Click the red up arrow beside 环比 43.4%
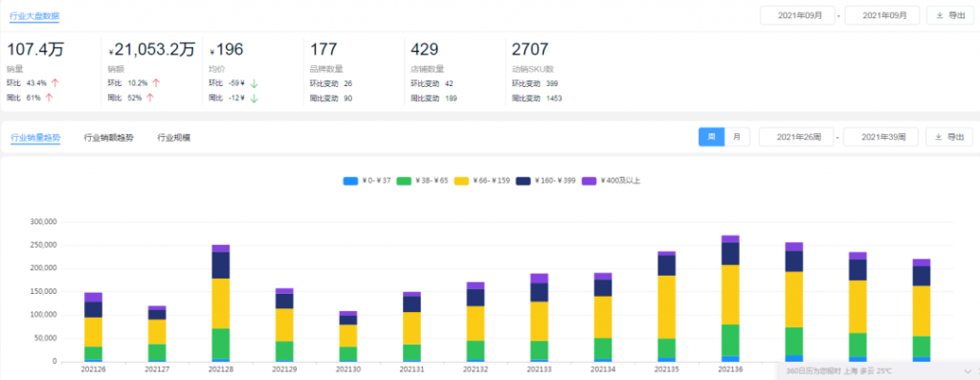This screenshot has width=980, height=380. click(55, 82)
